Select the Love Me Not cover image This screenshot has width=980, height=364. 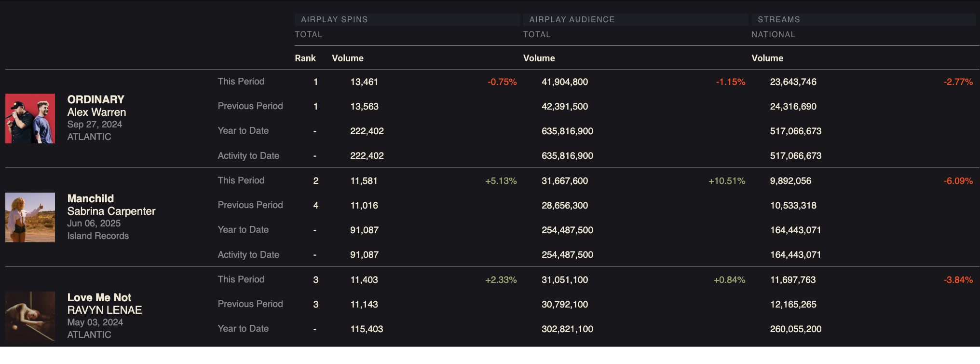pyautogui.click(x=30, y=316)
